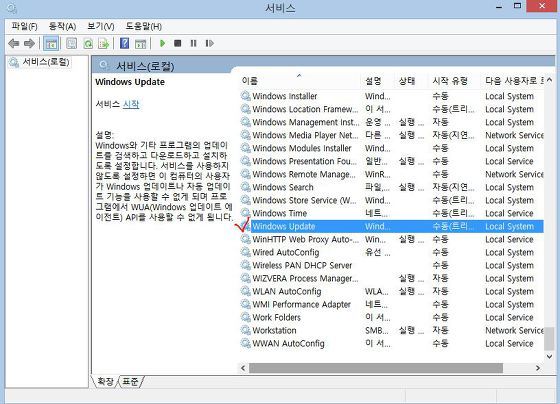
Task: Sort by the 이름 column header
Action: coord(300,81)
